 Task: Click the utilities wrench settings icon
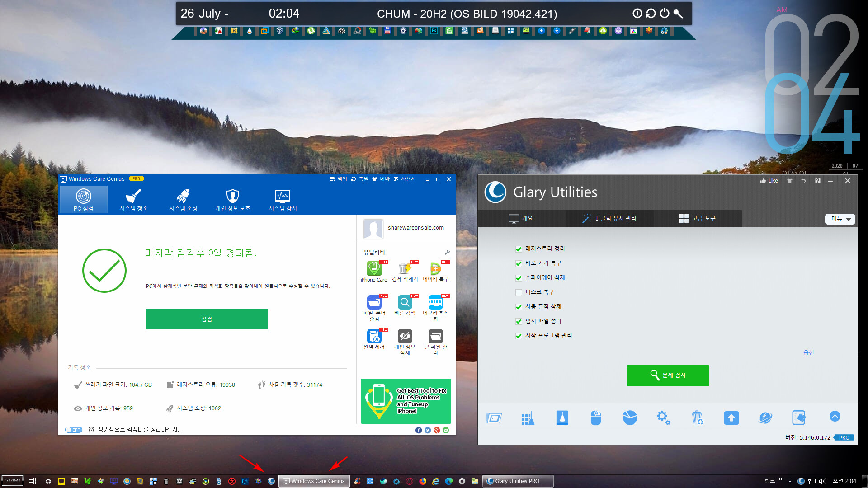click(447, 252)
